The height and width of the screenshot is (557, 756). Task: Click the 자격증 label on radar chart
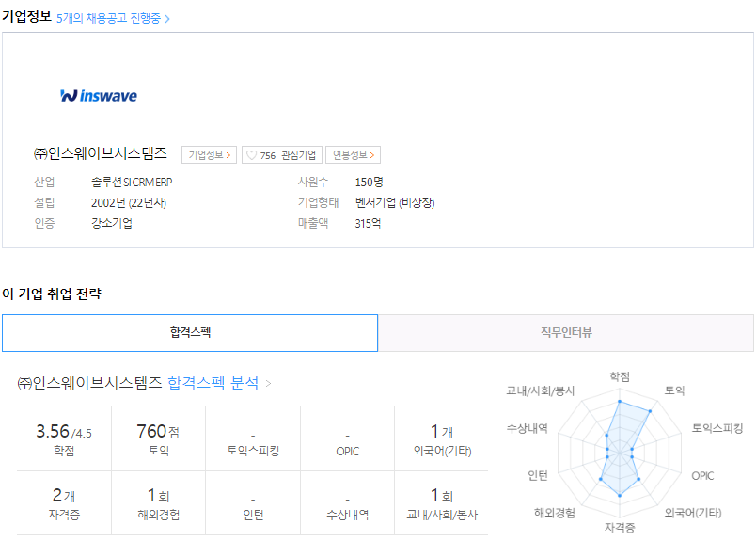[x=620, y=528]
